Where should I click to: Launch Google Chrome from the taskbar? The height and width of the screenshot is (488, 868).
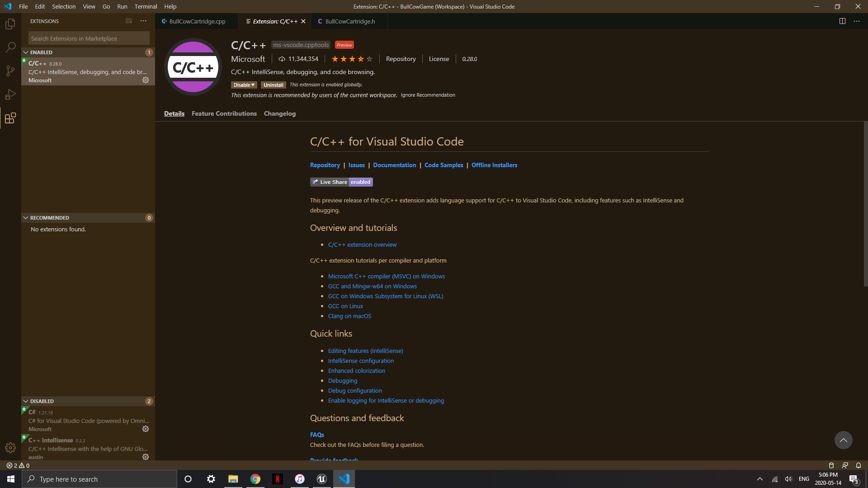[255, 479]
